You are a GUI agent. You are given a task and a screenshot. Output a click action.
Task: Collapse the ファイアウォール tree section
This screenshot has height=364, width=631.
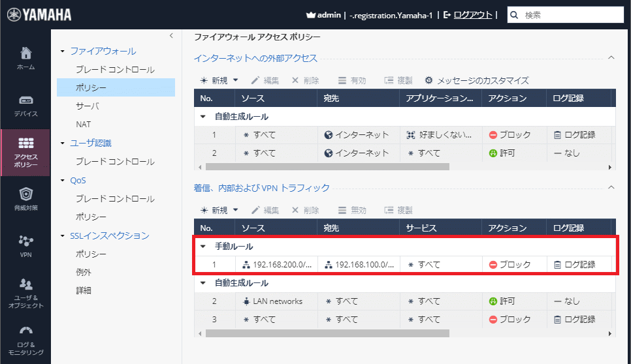[63, 51]
